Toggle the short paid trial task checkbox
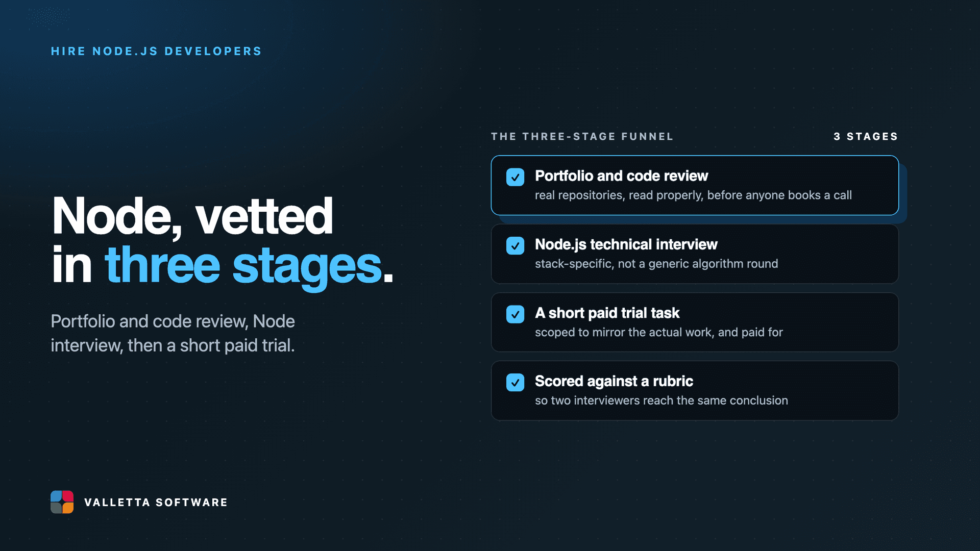980x551 pixels. (515, 314)
